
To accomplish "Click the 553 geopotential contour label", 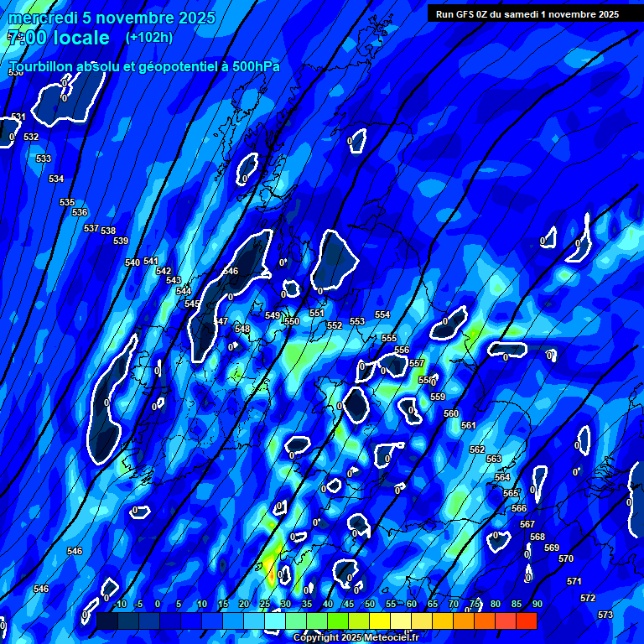I will click(357, 321).
